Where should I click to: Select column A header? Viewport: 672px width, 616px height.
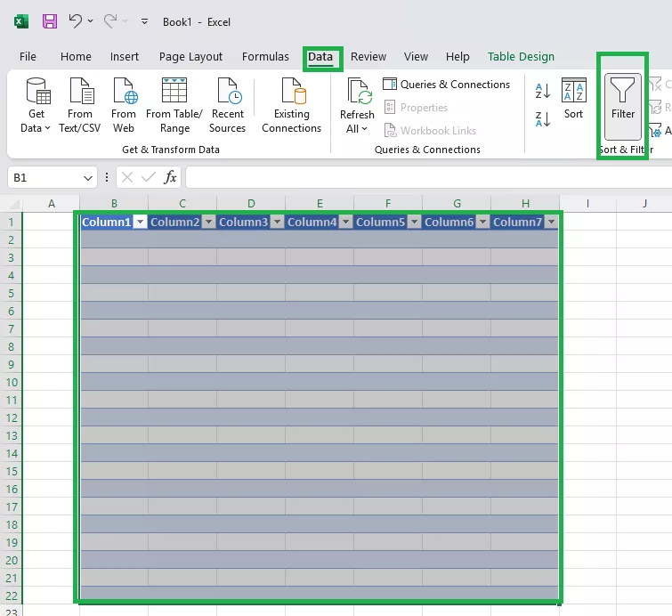52,204
